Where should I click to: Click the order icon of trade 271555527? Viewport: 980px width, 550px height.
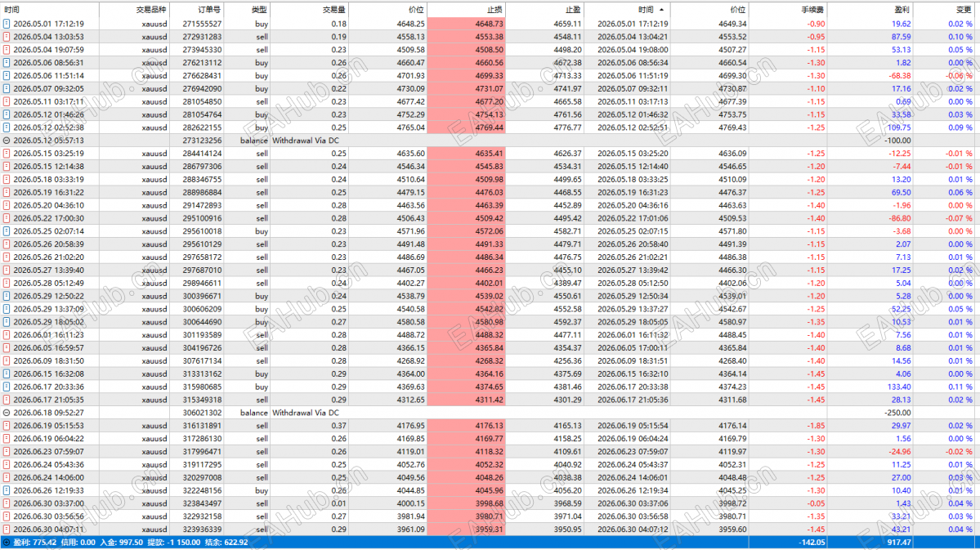tap(7, 24)
